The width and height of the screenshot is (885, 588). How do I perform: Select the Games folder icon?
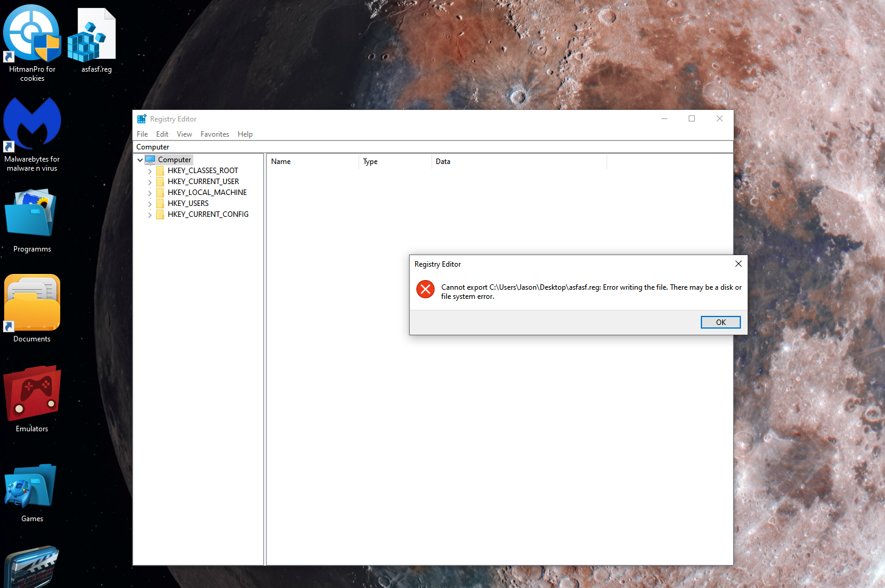coord(30,486)
